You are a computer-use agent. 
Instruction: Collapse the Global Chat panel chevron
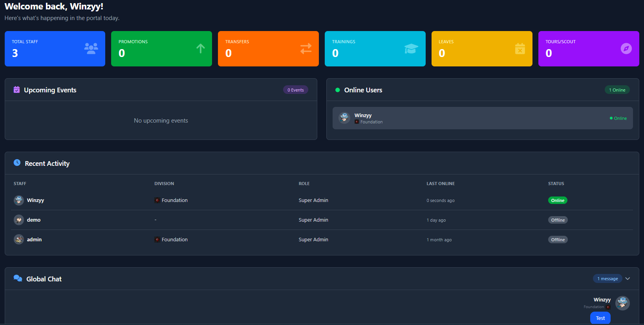point(628,279)
